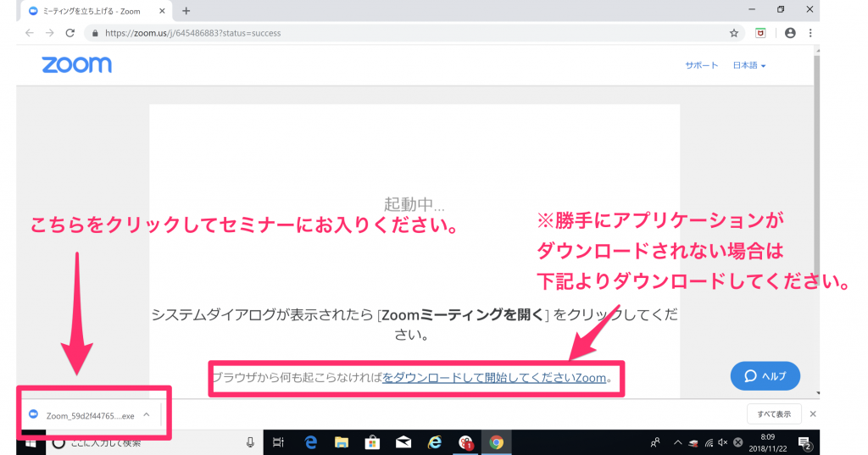The height and width of the screenshot is (455, 868).
Task: Click the Zoom logo in page header
Action: [76, 64]
